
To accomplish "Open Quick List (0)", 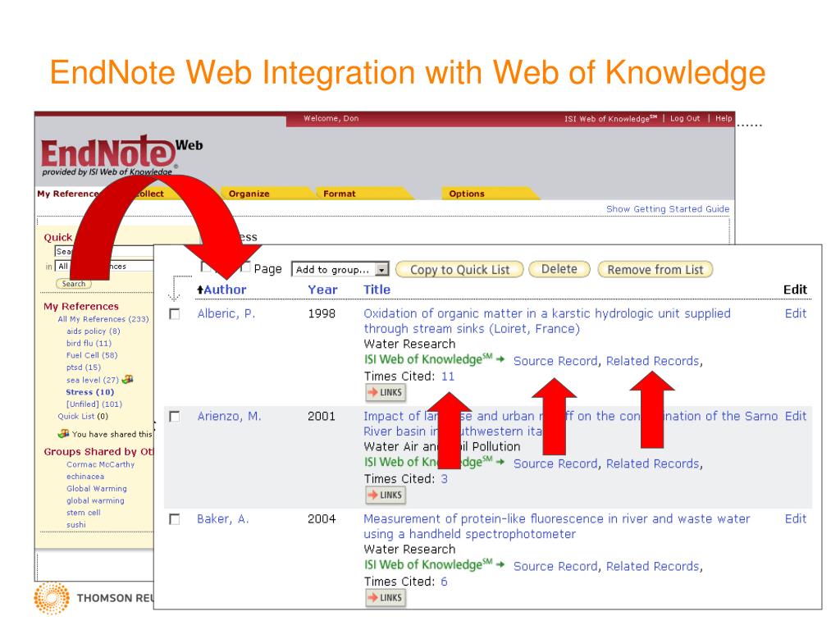I will tap(83, 416).
